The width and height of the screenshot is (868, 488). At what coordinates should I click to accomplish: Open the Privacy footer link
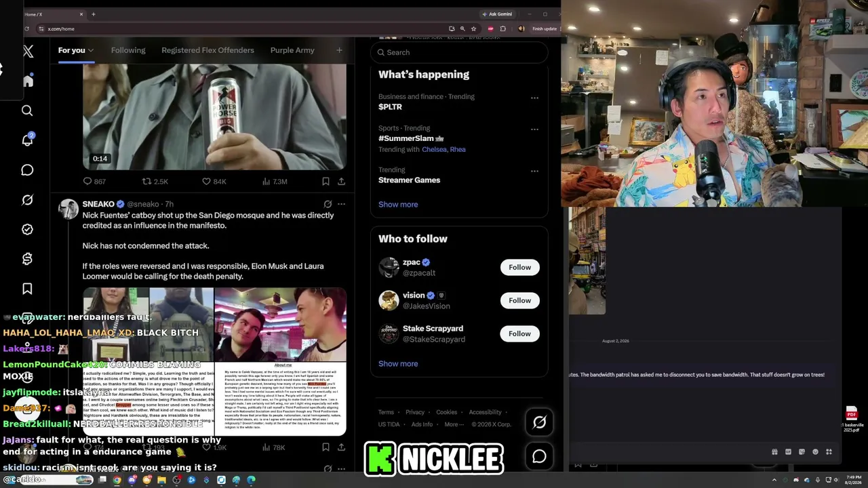(x=415, y=412)
